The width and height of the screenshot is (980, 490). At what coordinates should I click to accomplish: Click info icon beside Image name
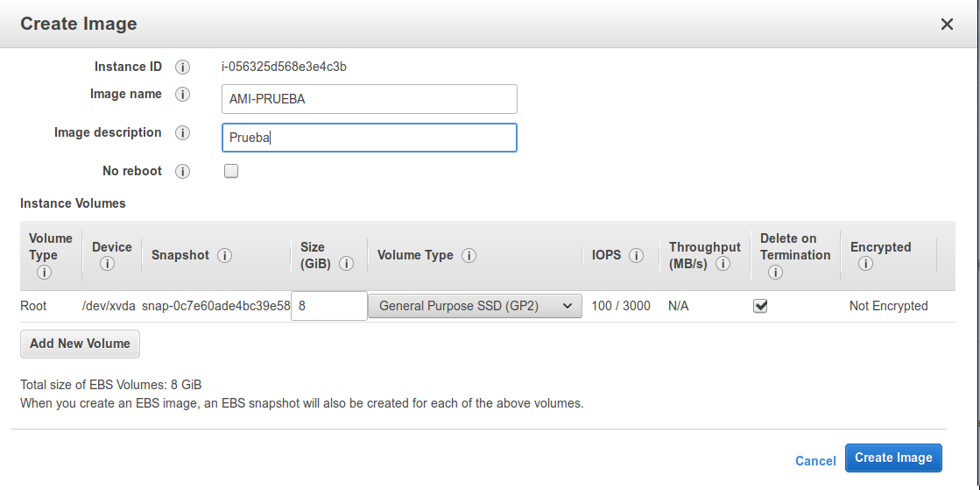[182, 95]
